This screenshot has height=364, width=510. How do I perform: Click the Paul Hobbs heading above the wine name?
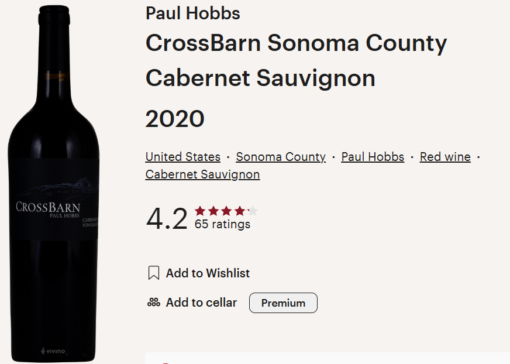coord(193,14)
